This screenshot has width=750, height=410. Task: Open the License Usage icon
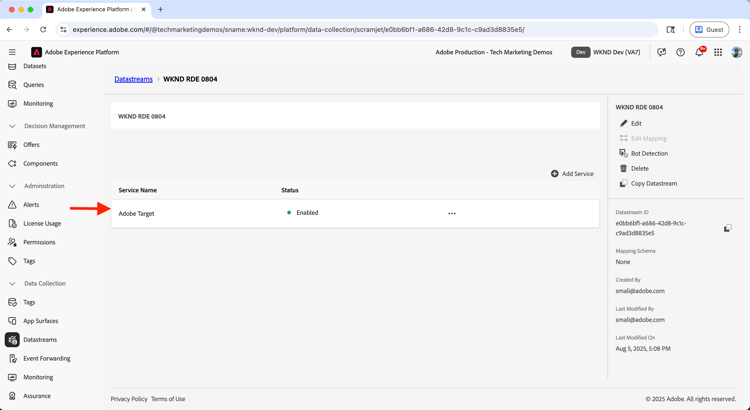tap(12, 223)
